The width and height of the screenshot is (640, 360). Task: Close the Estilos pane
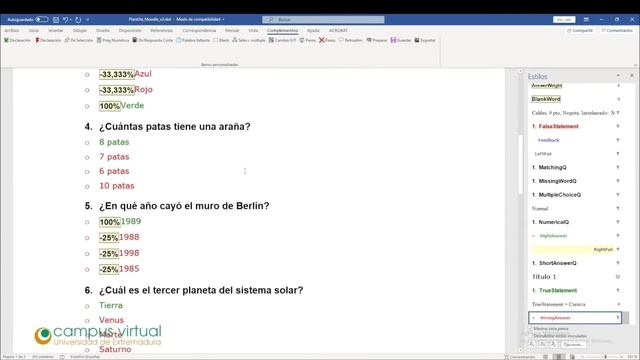click(x=631, y=76)
